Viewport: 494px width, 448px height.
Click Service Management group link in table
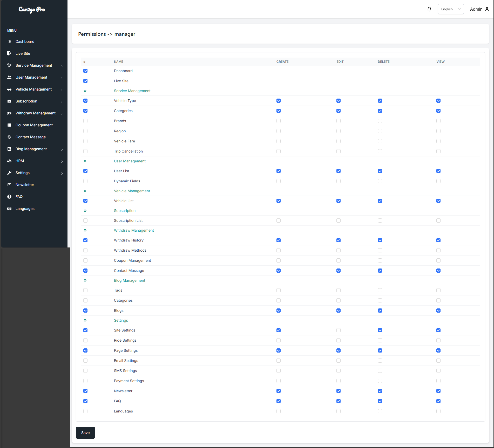tap(132, 91)
